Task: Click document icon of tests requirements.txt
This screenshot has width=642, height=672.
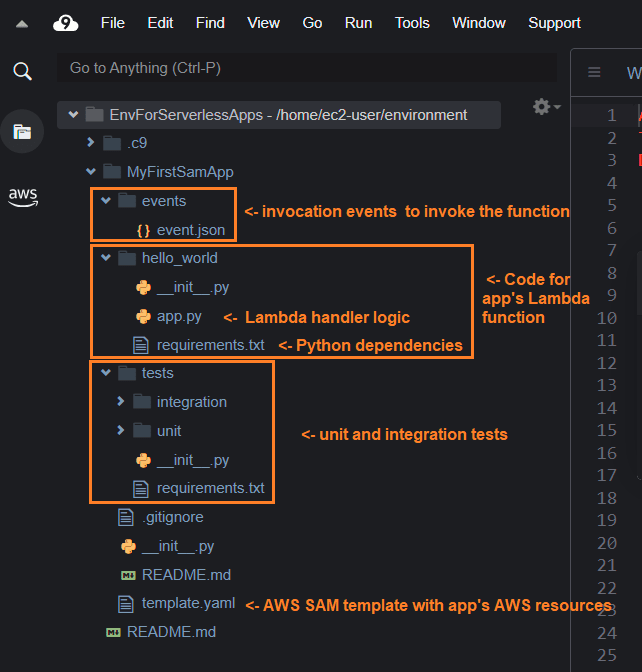Action: (x=141, y=489)
